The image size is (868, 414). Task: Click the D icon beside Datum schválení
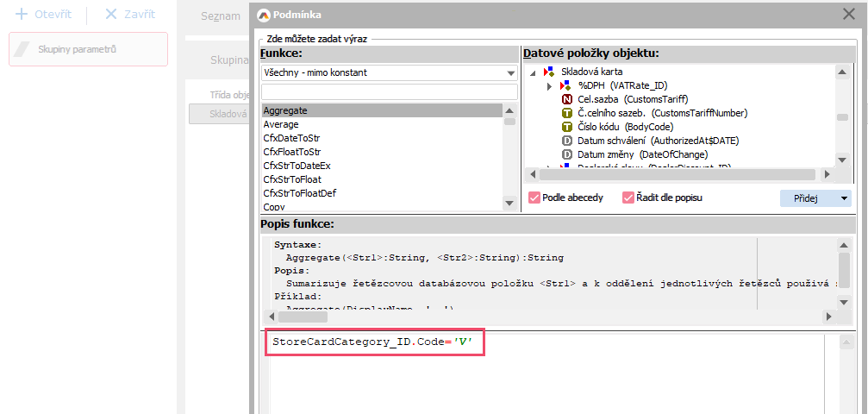pos(567,141)
